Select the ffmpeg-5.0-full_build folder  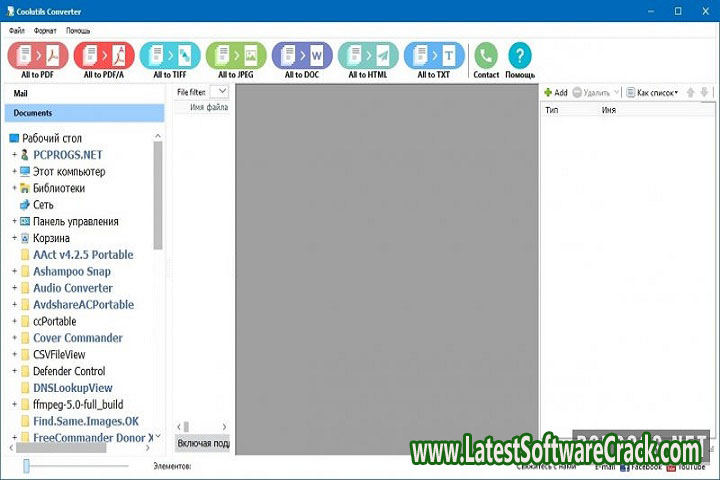(78, 404)
